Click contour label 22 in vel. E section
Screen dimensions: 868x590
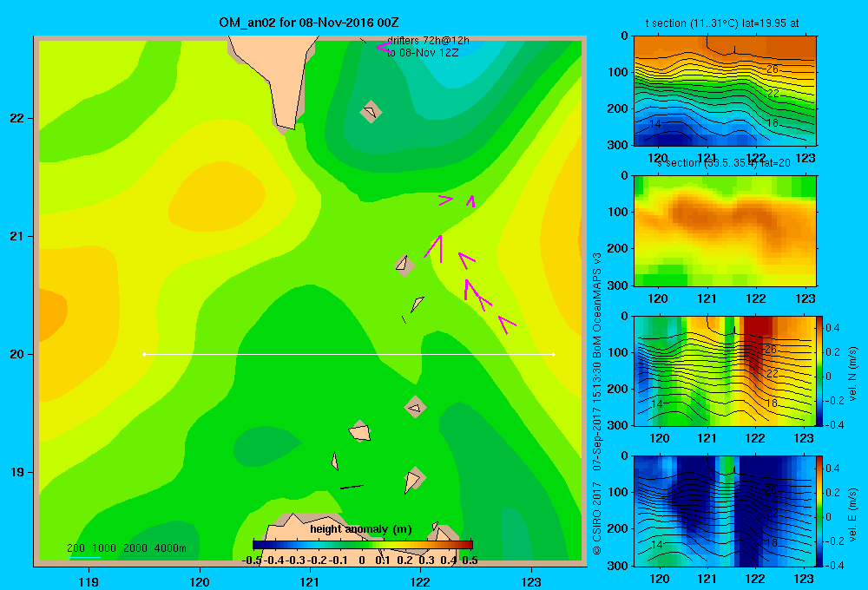click(773, 514)
